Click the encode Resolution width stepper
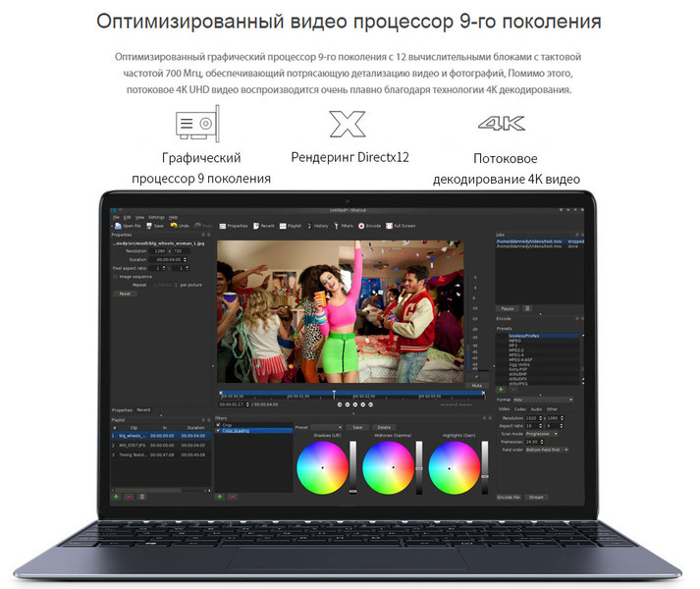This screenshot has height=589, width=700. [541, 418]
